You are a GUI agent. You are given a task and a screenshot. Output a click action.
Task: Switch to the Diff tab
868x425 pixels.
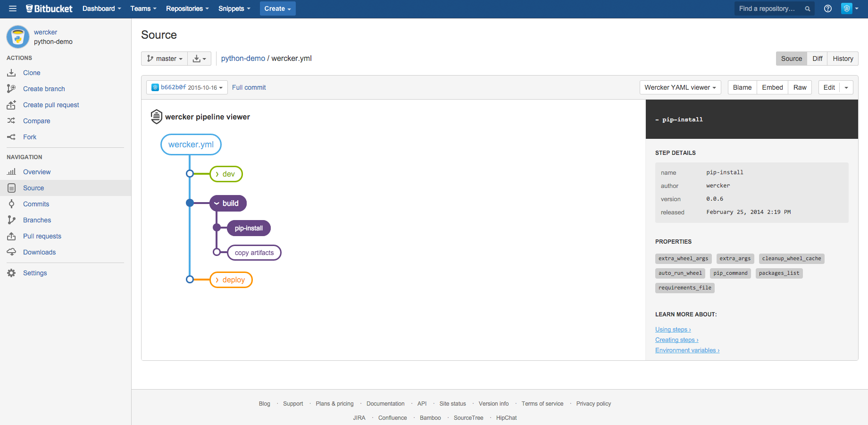coord(818,59)
